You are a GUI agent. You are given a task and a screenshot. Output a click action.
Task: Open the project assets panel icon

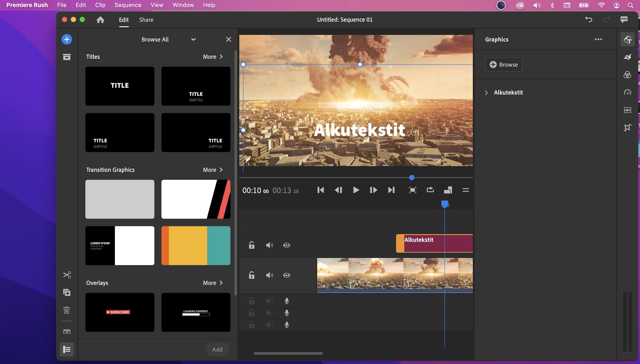pos(67,57)
